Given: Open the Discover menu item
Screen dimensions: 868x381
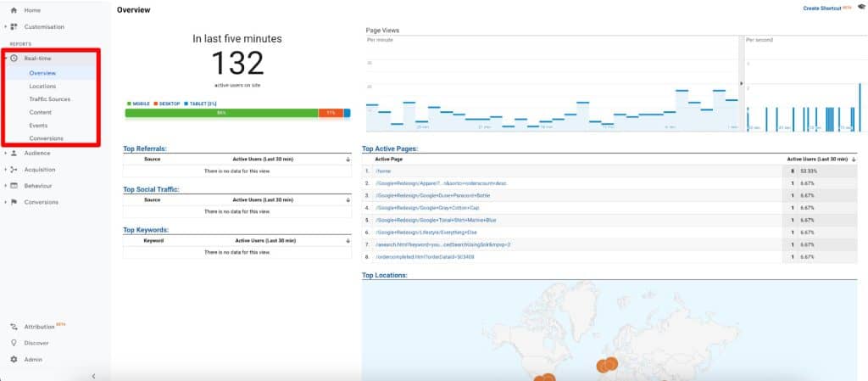Looking at the screenshot, I should point(36,343).
